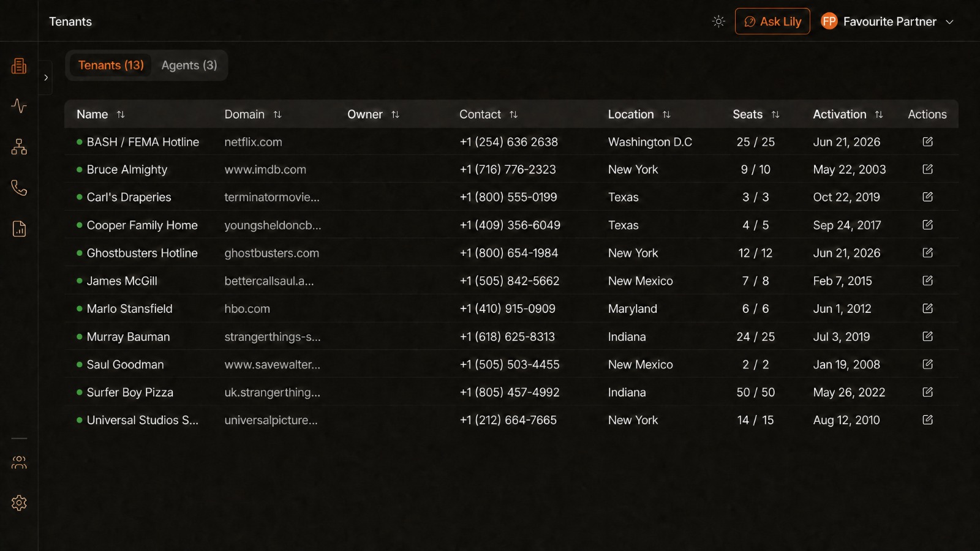Viewport: 980px width, 551px height.
Task: Edit the Marlo Stansfield tenant
Action: pyautogui.click(x=927, y=309)
